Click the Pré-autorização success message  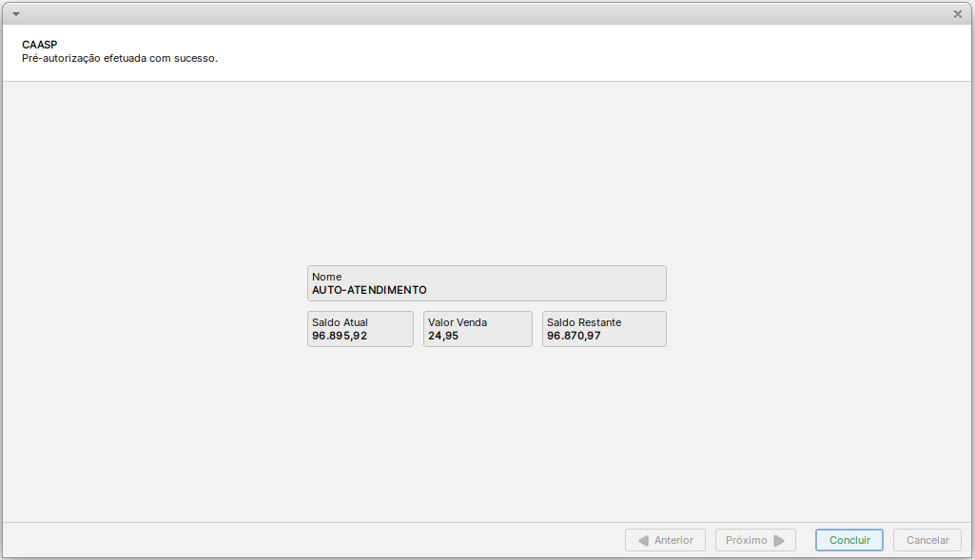(x=120, y=58)
